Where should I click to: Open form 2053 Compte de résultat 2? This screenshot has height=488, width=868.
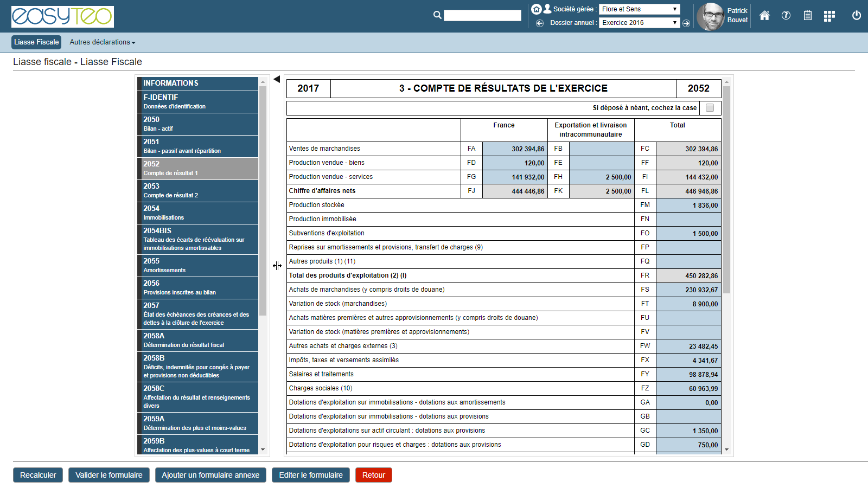pos(197,190)
